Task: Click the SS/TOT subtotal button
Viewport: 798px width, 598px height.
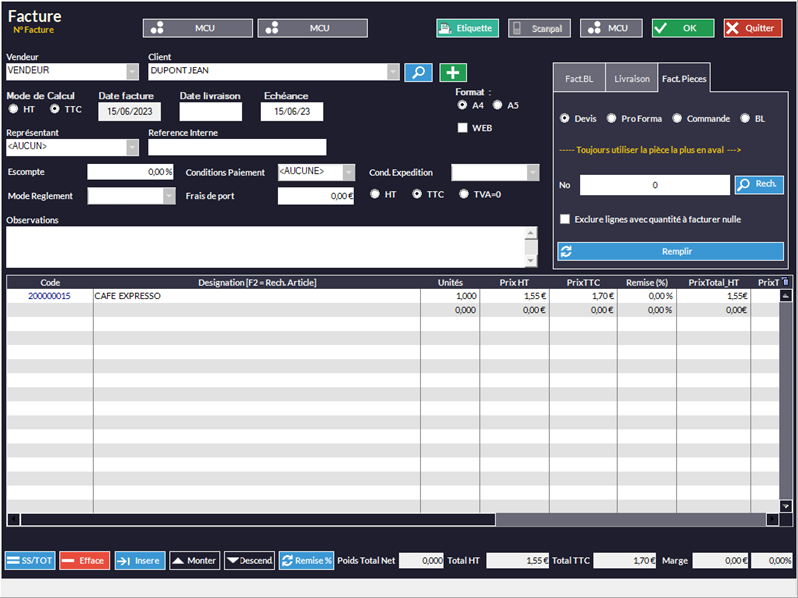Action: (x=30, y=561)
